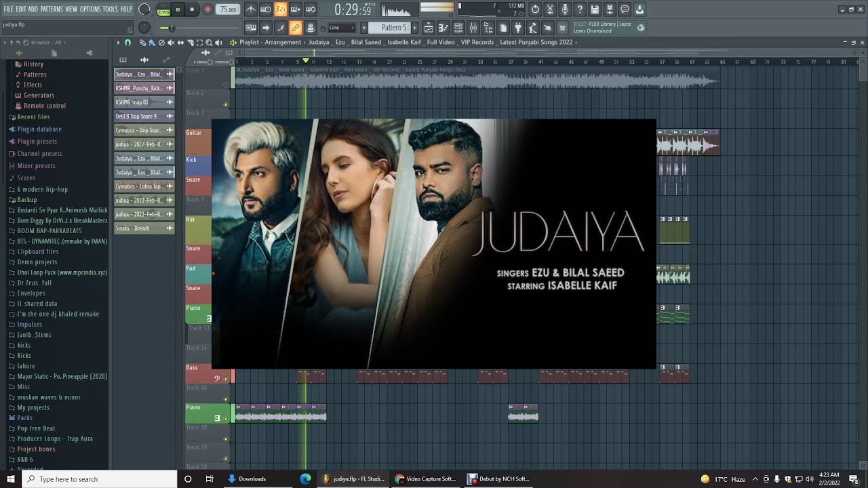Click the typing keyboard to piano icon

250,28
